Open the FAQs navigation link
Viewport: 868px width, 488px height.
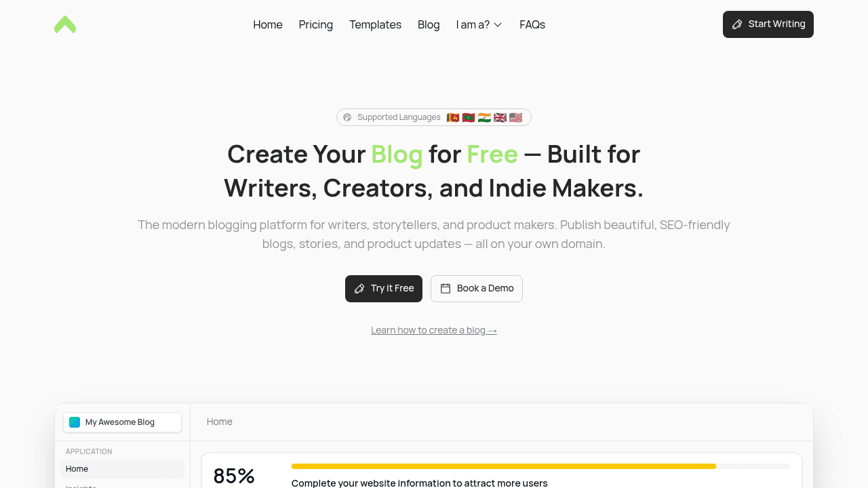(532, 24)
